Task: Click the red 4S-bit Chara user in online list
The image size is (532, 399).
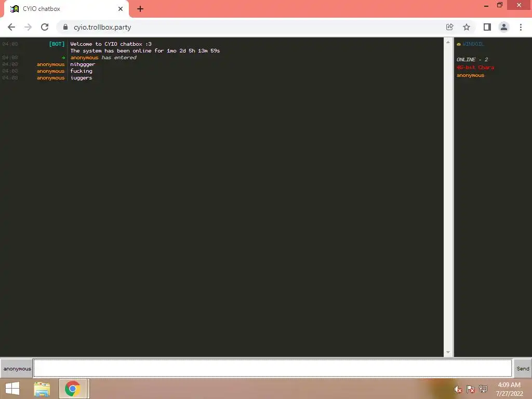Action: pos(475,68)
